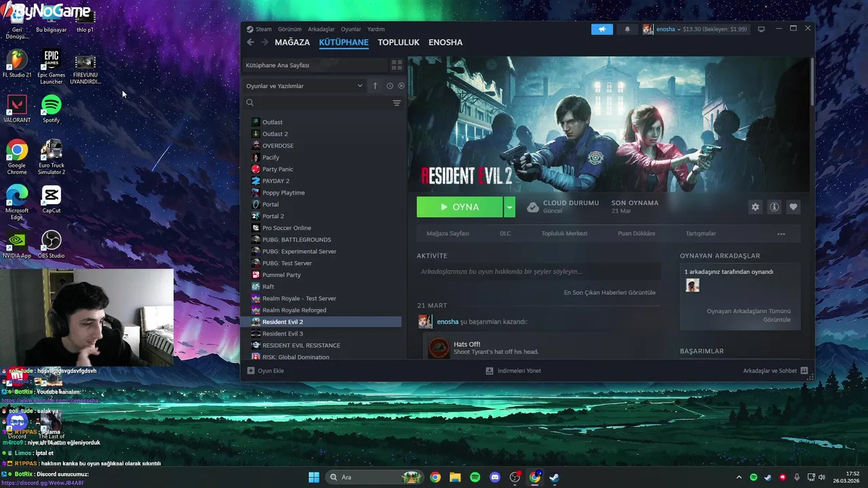This screenshot has height=488, width=868.
Task: Open File Explorer from the taskbar
Action: 455,477
